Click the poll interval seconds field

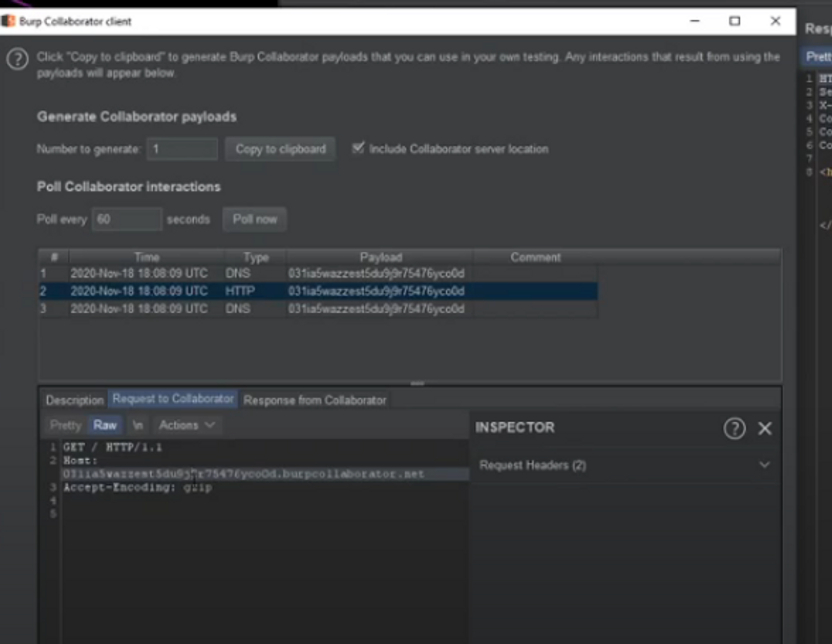pos(127,219)
